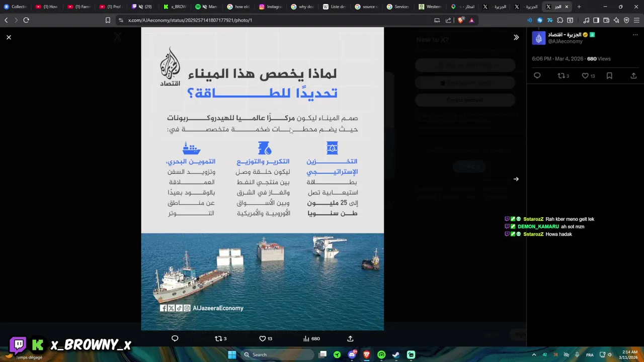Open Task View on the taskbar

coord(323,354)
